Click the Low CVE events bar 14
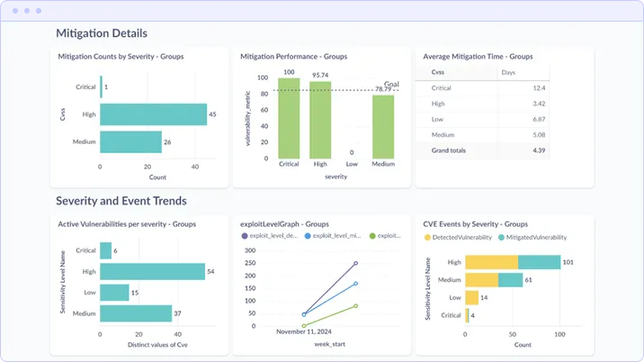This screenshot has height=362, width=644. [472, 298]
